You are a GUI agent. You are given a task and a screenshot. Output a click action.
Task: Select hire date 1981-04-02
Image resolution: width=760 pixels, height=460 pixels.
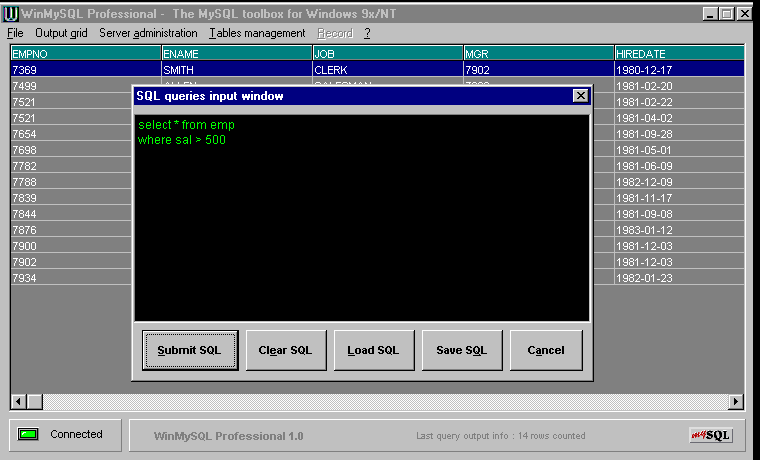tap(680, 118)
